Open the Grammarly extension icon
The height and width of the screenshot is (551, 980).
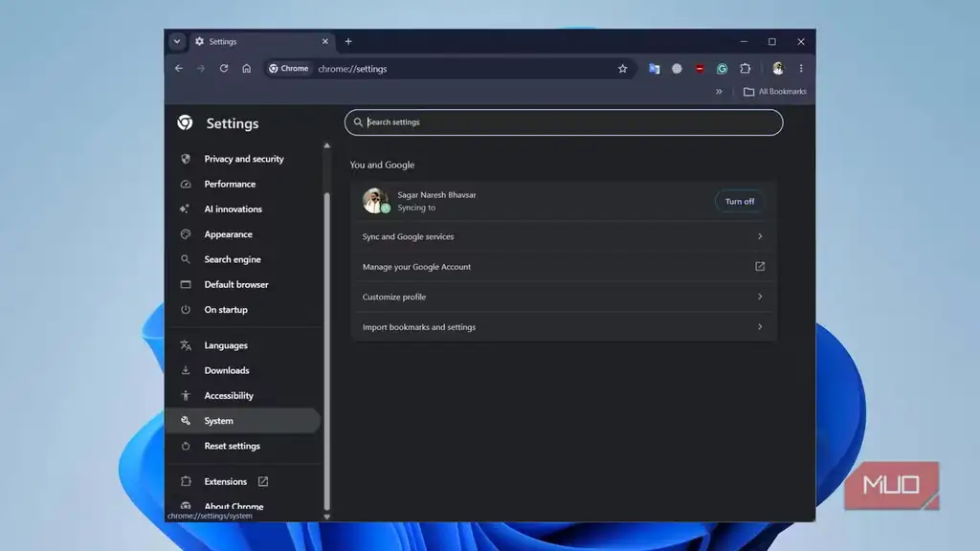click(x=722, y=69)
